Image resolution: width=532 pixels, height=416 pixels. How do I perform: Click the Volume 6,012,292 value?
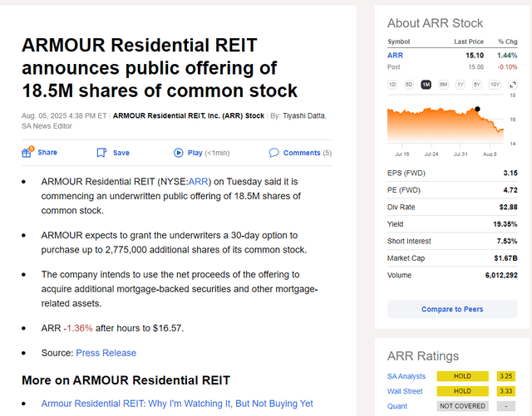pos(501,276)
